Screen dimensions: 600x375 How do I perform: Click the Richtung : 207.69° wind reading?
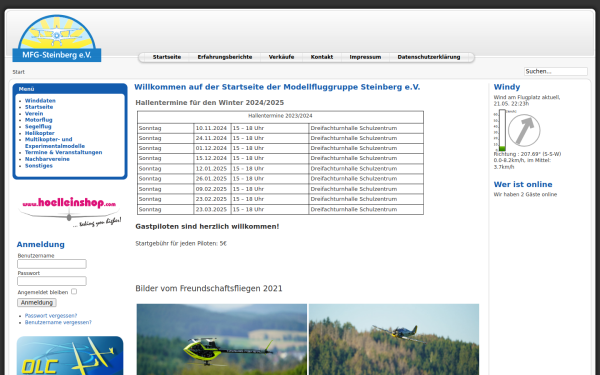(527, 154)
